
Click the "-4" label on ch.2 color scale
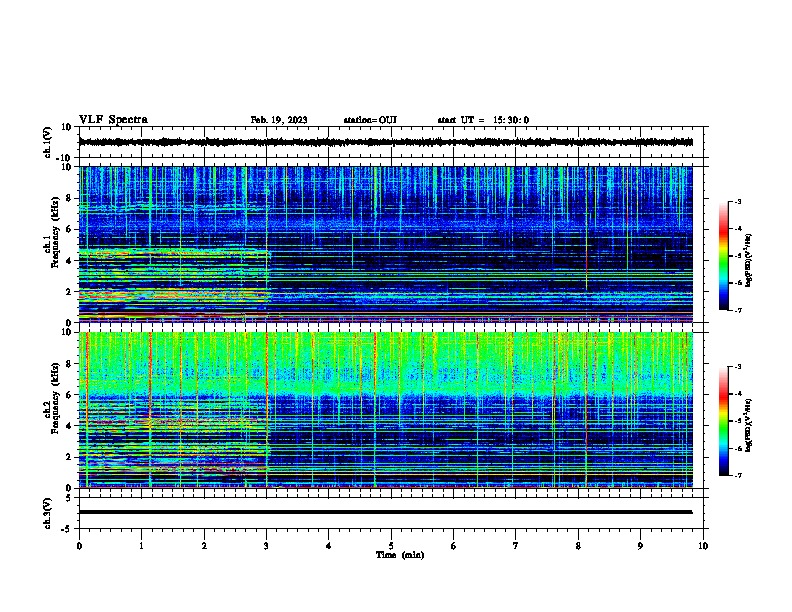[x=738, y=393]
